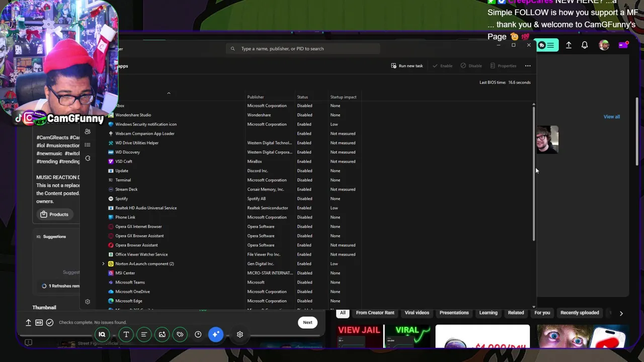Click the Products button

(x=54, y=214)
